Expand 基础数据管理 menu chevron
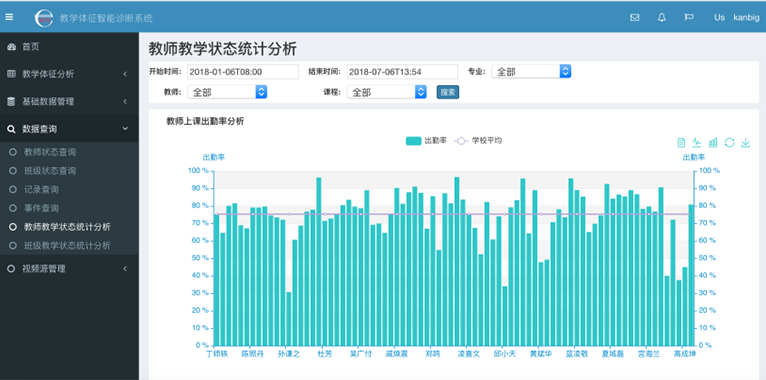Viewport: 766px width, 380px height. (125, 101)
